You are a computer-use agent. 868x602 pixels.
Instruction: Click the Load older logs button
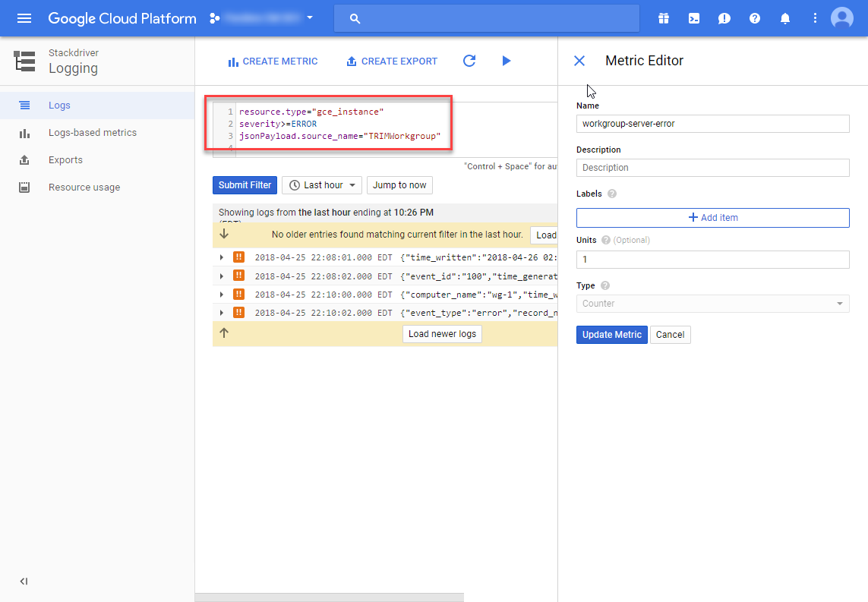tap(544, 235)
